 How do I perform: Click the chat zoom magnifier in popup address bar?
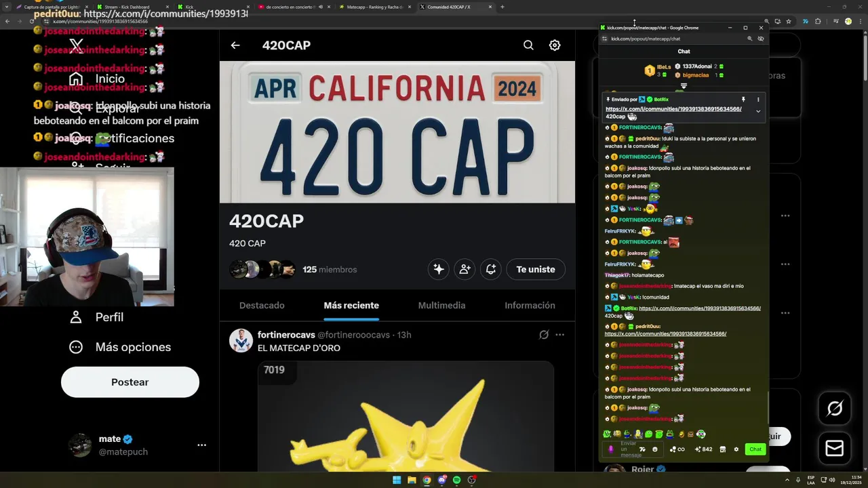[749, 39]
